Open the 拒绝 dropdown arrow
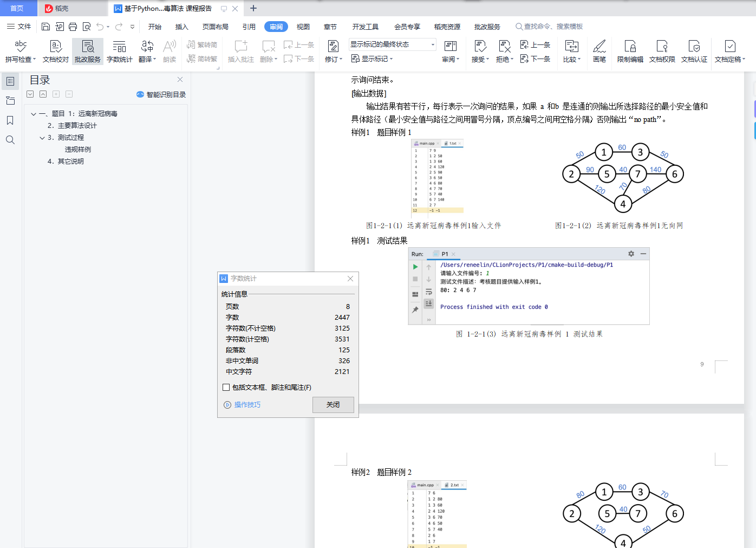 (x=512, y=60)
